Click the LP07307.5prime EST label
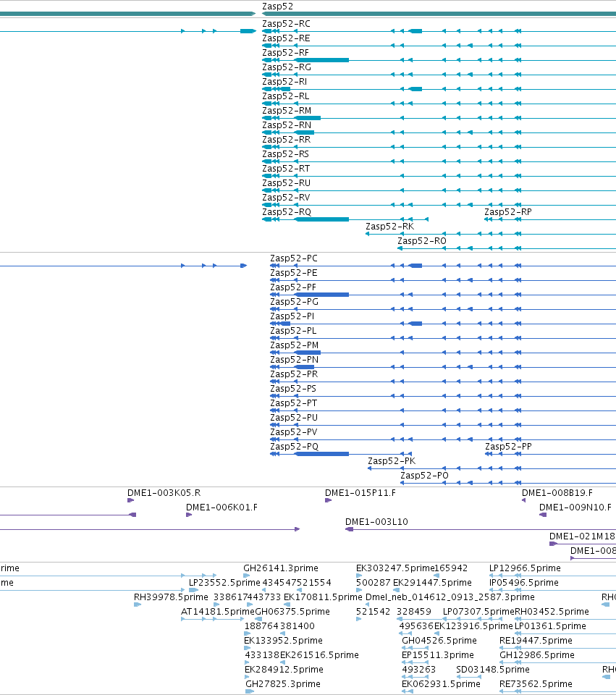The height and width of the screenshot is (695, 616). tap(478, 612)
